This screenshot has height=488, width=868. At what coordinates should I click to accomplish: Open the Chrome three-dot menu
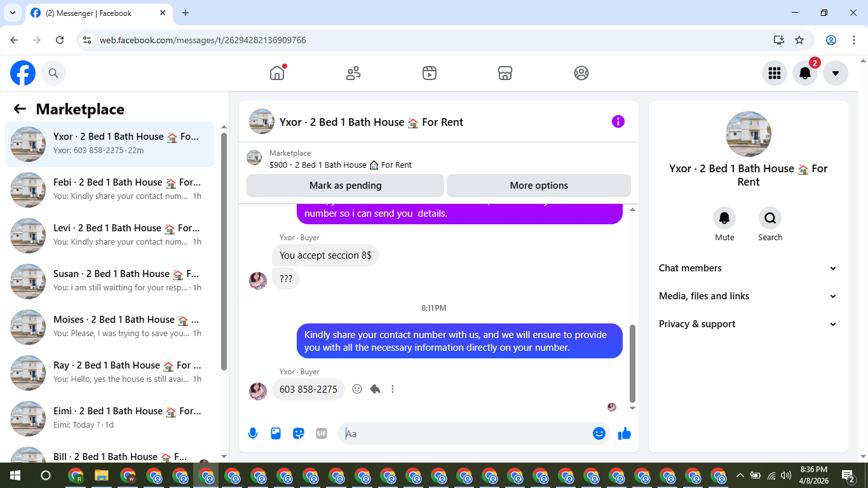click(853, 40)
